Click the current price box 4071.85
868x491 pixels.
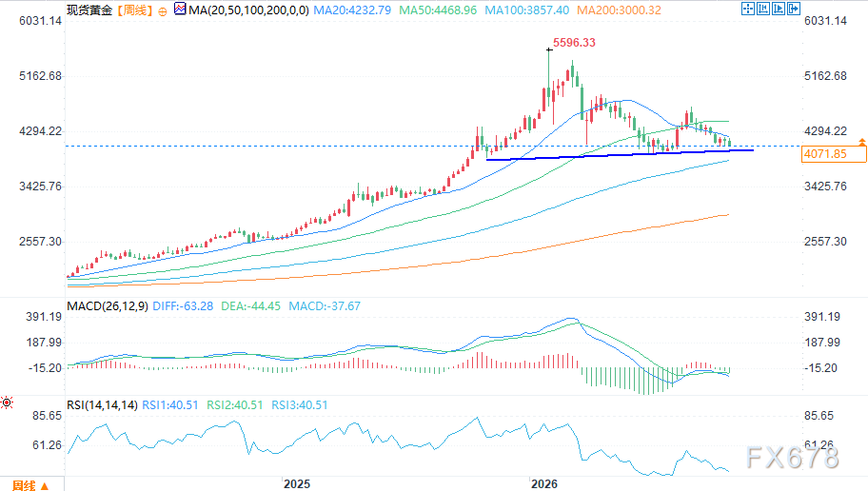(x=834, y=154)
